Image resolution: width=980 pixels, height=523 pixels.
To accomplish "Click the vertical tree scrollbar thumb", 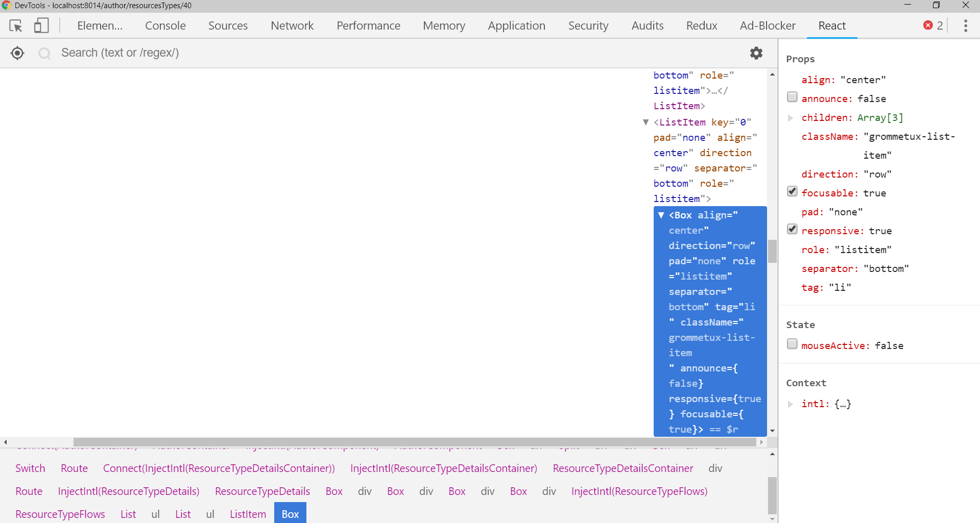I will (772, 251).
